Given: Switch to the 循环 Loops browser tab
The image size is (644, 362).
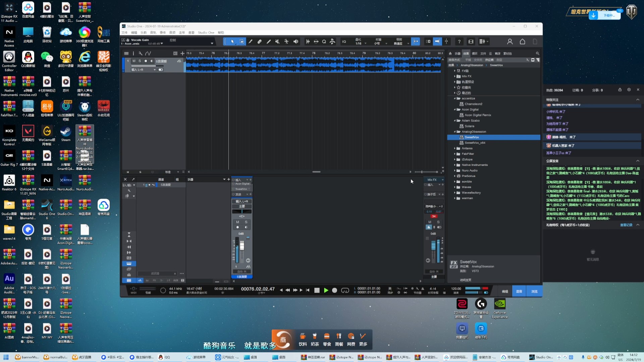Looking at the screenshot, I should point(474,53).
